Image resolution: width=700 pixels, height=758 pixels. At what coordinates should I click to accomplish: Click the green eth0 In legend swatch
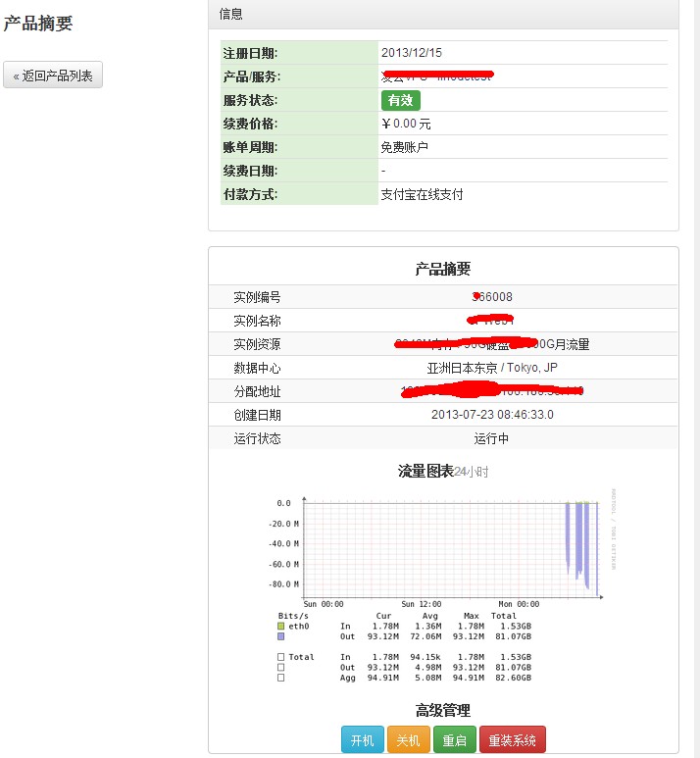click(280, 626)
